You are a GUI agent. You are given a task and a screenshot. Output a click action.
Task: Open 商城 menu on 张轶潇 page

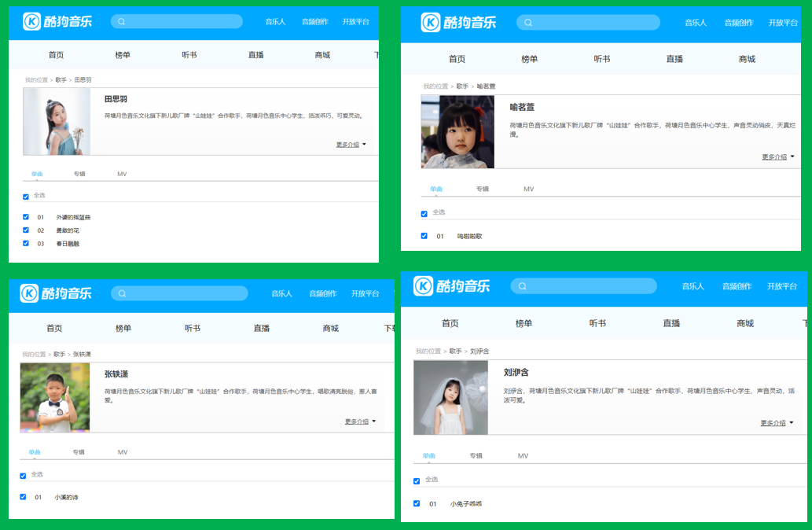330,328
